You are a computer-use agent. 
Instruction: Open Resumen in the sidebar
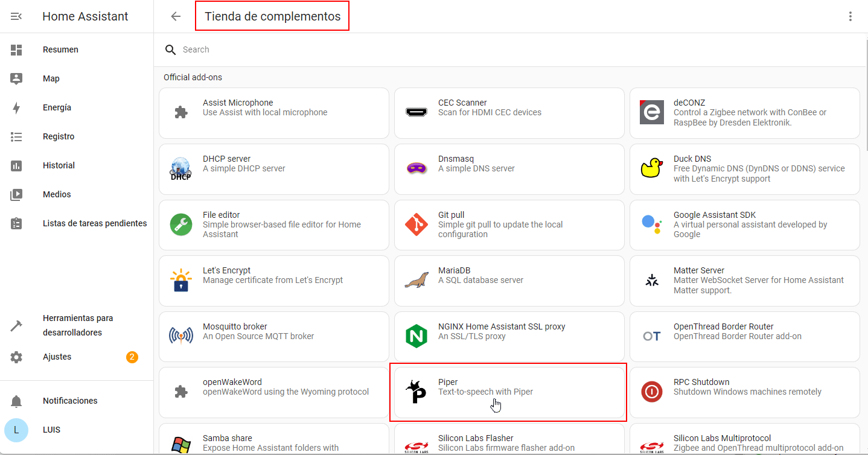coord(60,49)
